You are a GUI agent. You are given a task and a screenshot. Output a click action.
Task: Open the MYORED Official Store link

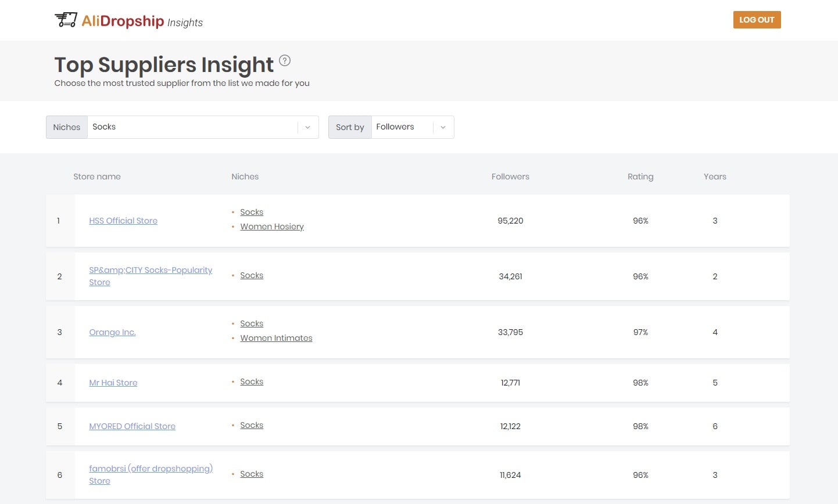[132, 426]
